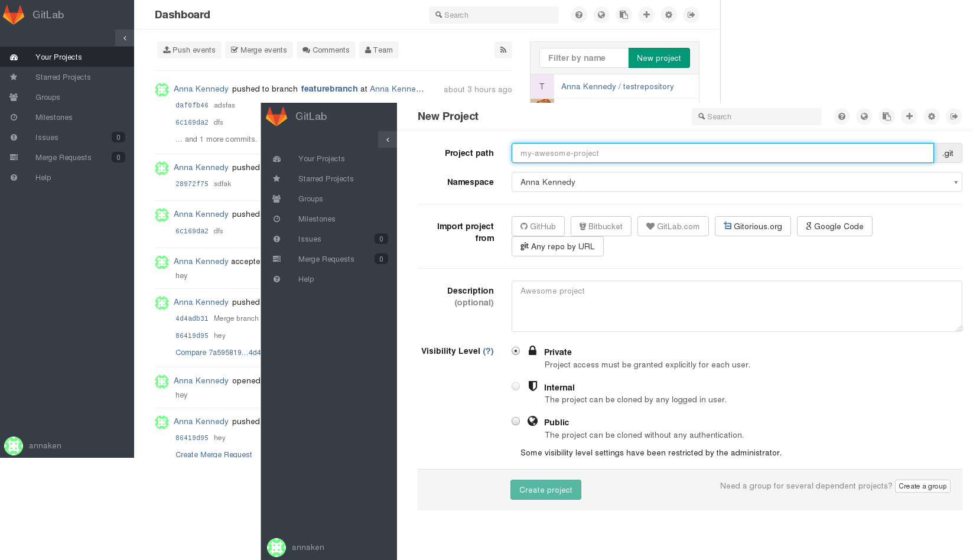Screen dimensions: 973x560
Task: Open Groups in New Project sidebar
Action: point(329,199)
